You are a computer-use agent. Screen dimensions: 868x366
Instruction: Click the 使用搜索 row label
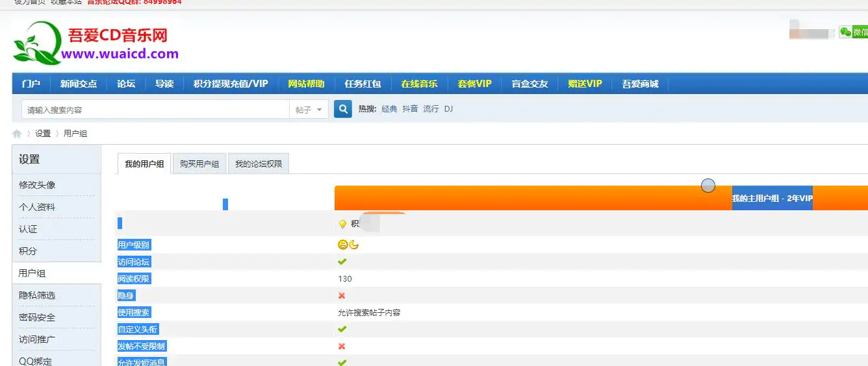pos(133,312)
